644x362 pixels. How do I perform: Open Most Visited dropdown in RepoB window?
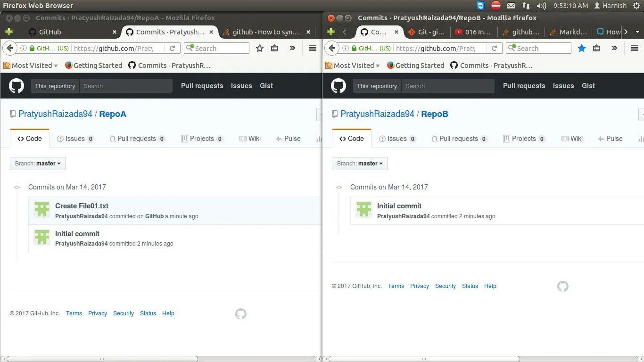point(353,66)
